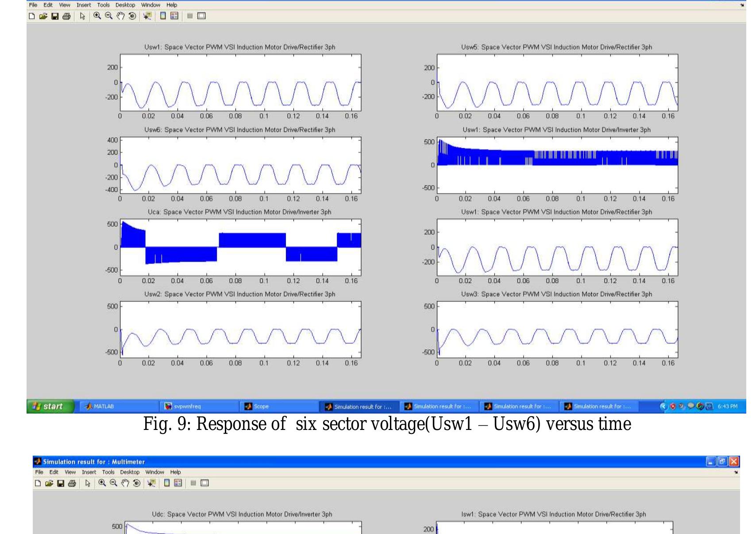756x534 pixels.
Task: Activate Data Cursor tool in Fig. 9 window
Action: click(x=147, y=16)
